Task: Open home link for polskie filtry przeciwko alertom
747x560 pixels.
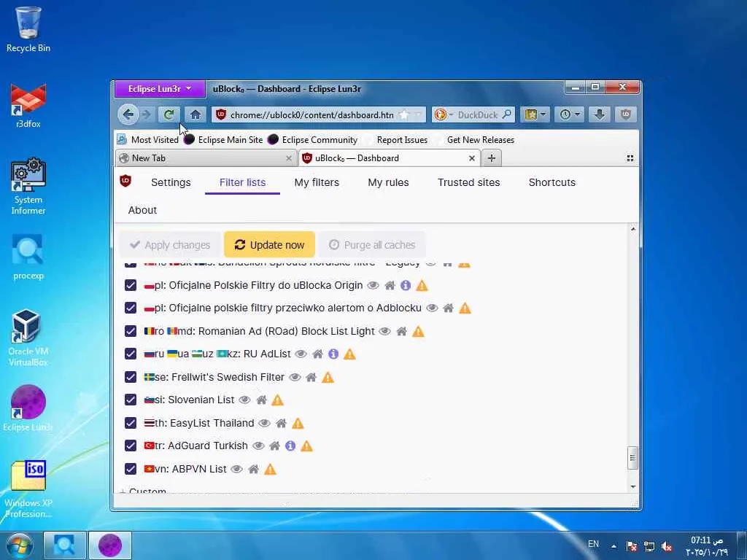Action: 449,308
